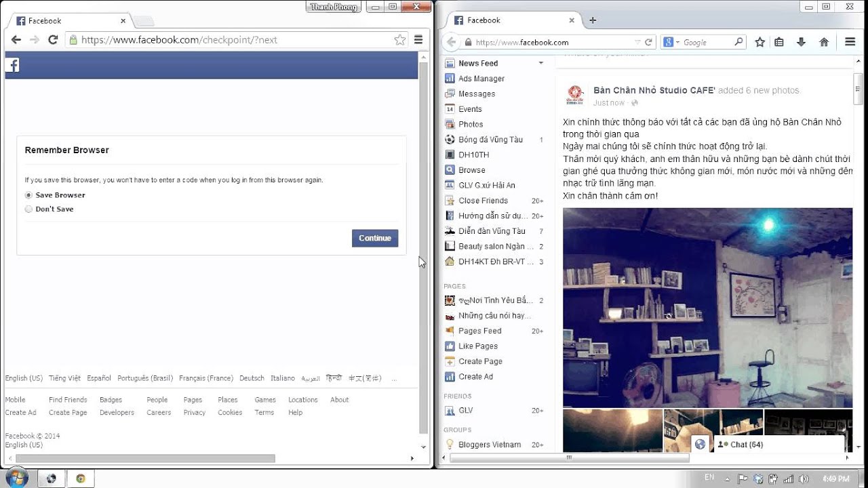Close the Facebook tab in Firefox
This screenshot has height=488, width=868.
[x=571, y=20]
